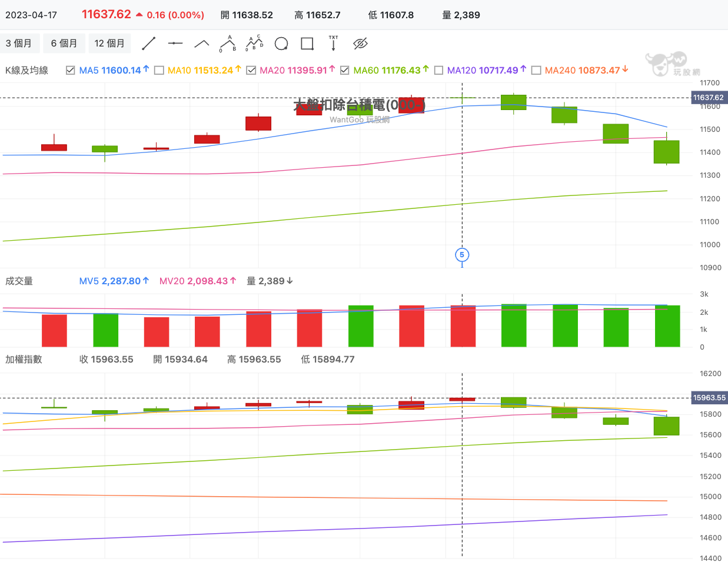The image size is (728, 565).
Task: Toggle hide drawings eye icon
Action: pos(360,44)
